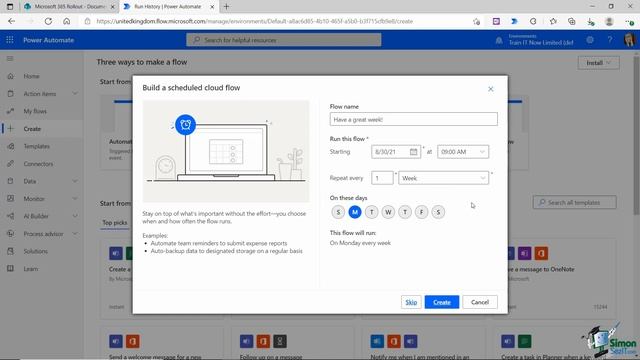Expand the Process advisor chevron
640x360 pixels.
[x=75, y=234]
